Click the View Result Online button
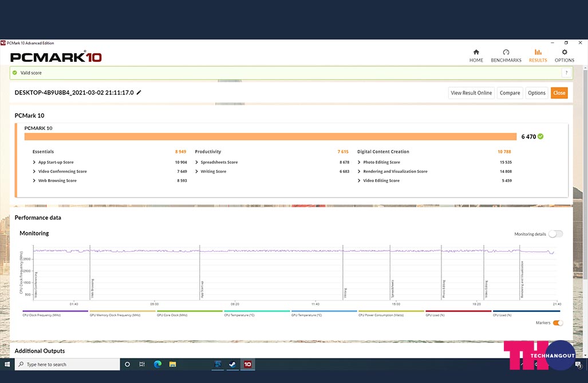The width and height of the screenshot is (588, 383). point(471,93)
